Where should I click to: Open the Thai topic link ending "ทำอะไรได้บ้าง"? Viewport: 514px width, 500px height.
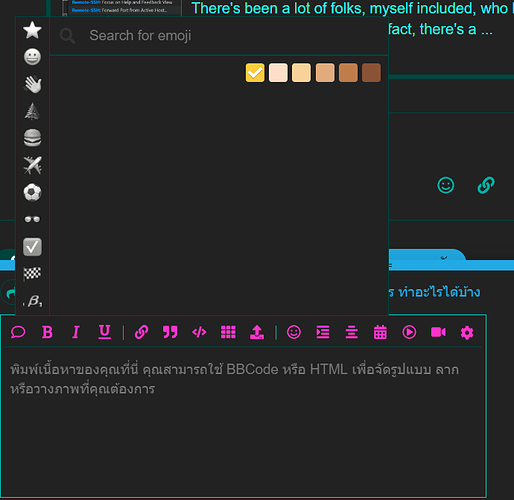click(435, 292)
